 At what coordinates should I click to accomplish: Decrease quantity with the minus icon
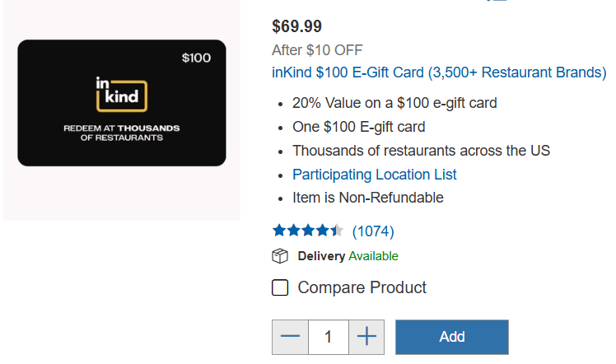(290, 337)
